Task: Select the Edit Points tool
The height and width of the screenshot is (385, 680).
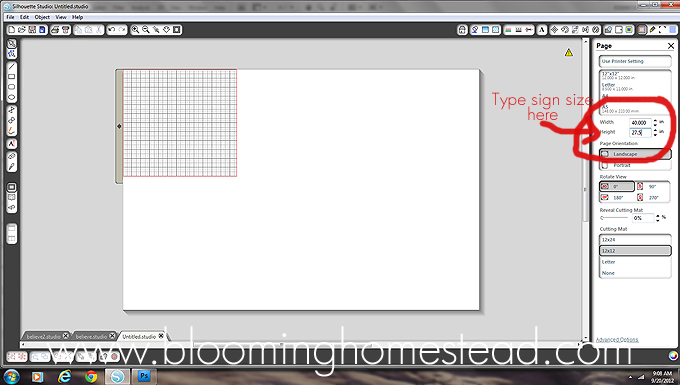Action: click(x=12, y=54)
